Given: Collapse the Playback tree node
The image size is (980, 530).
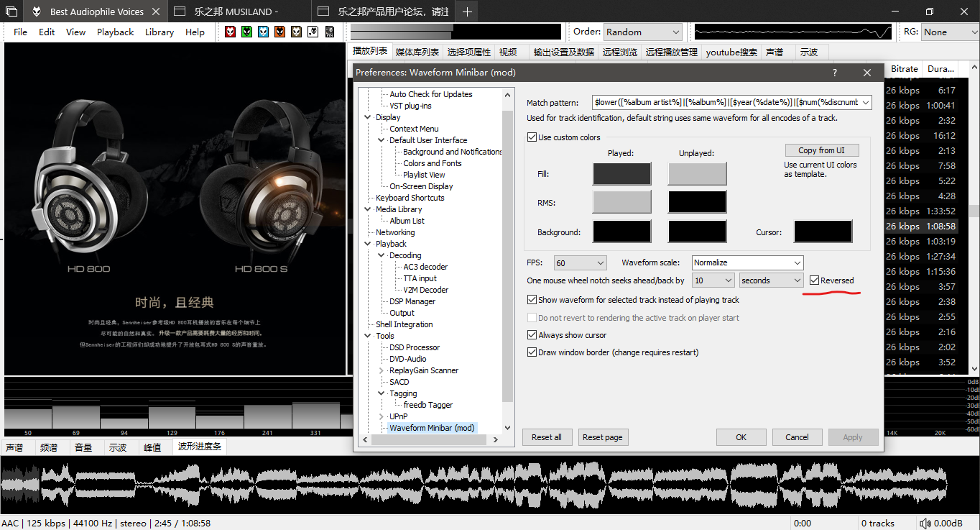Looking at the screenshot, I should [369, 244].
